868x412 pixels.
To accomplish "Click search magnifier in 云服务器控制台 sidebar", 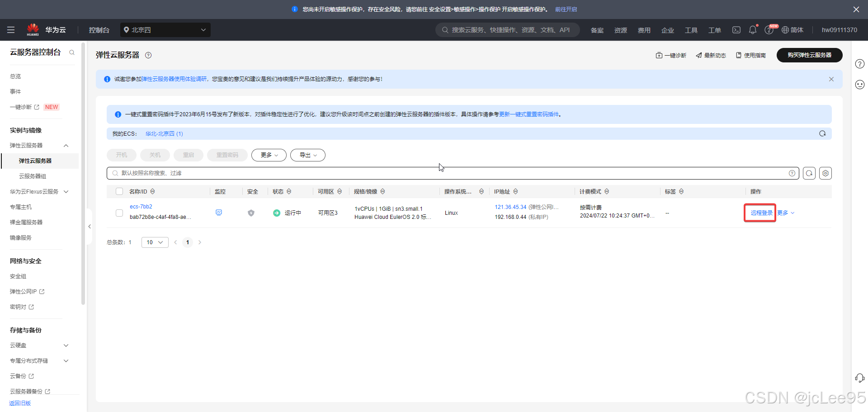I will point(72,52).
